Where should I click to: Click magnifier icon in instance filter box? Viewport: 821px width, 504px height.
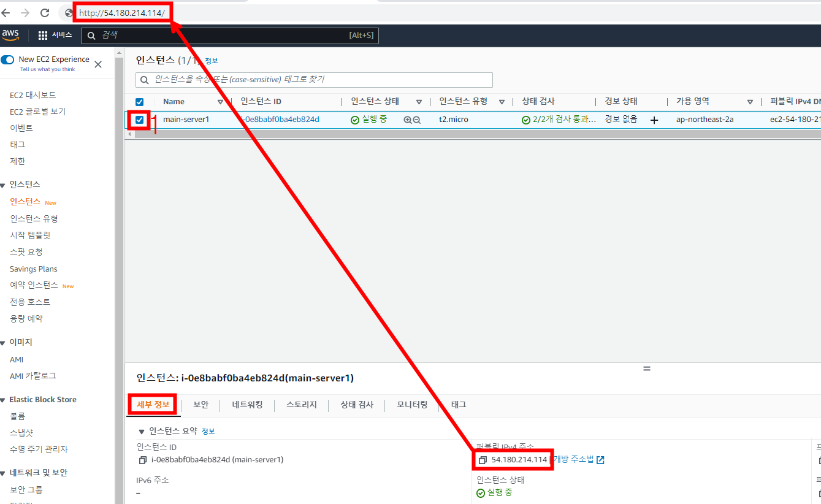pyautogui.click(x=145, y=80)
